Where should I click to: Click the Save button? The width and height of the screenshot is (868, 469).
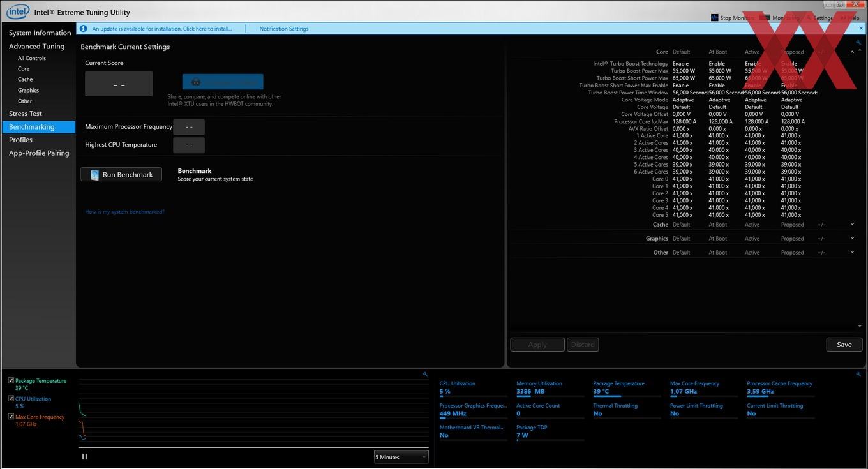pyautogui.click(x=844, y=345)
